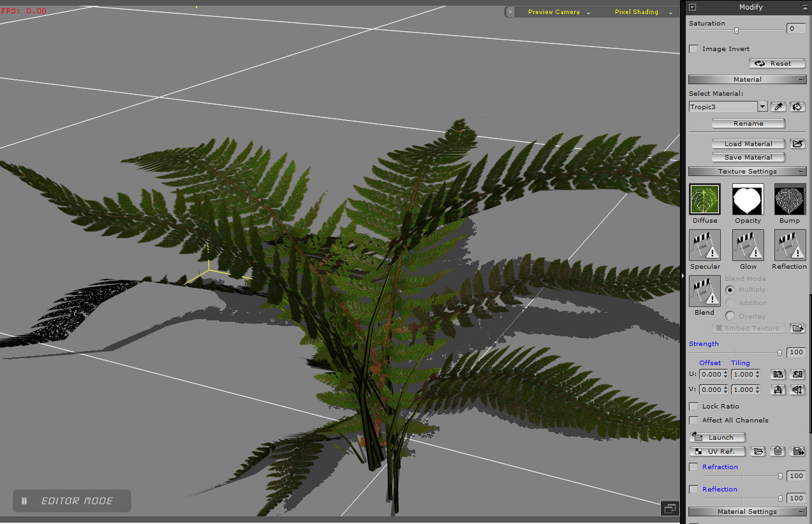Enable the Image Invert checkbox
This screenshot has width=812, height=524.
pos(693,49)
